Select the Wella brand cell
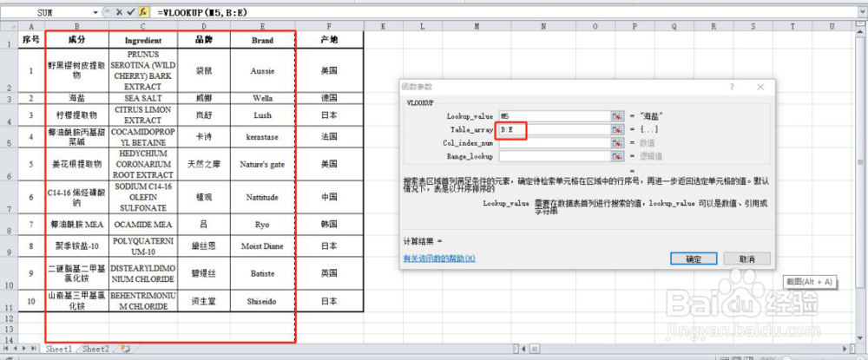Screen dimensions: 868x360 262,98
